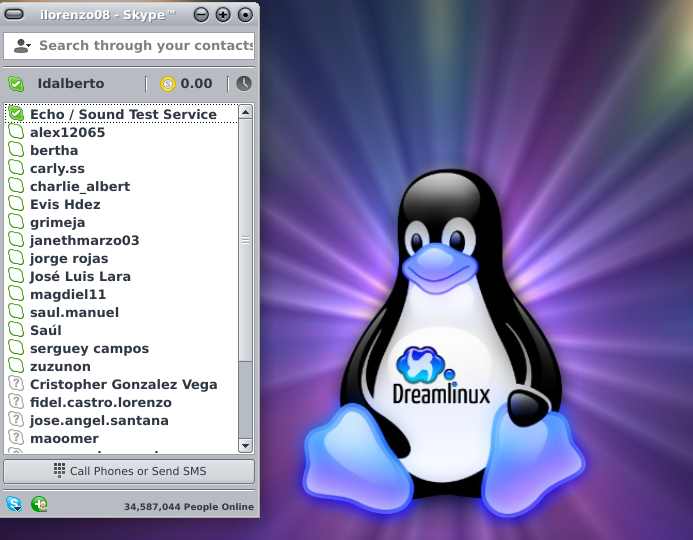This screenshot has height=540, width=693.
Task: Click status icon beside charlie_albert
Action: click(x=16, y=186)
